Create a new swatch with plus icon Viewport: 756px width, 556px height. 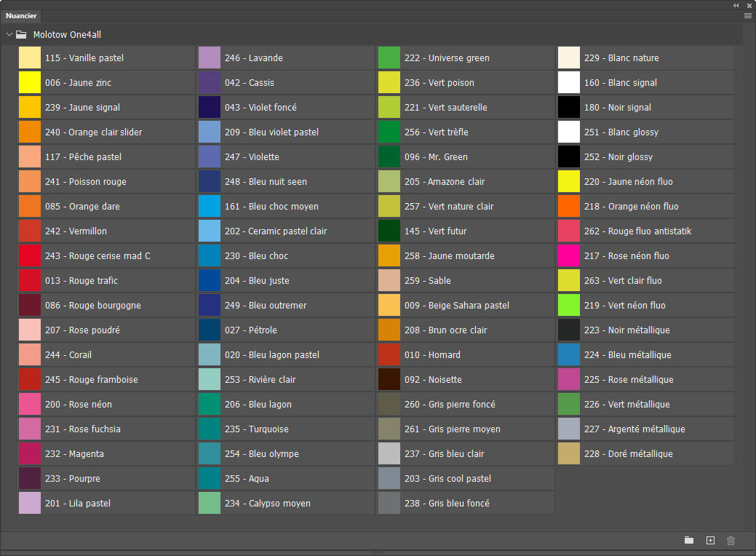click(x=710, y=540)
